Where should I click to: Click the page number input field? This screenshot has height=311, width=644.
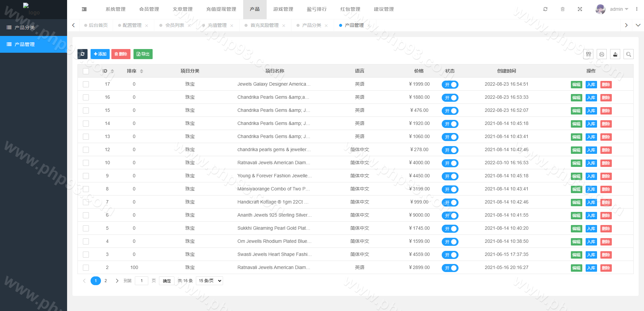point(142,281)
